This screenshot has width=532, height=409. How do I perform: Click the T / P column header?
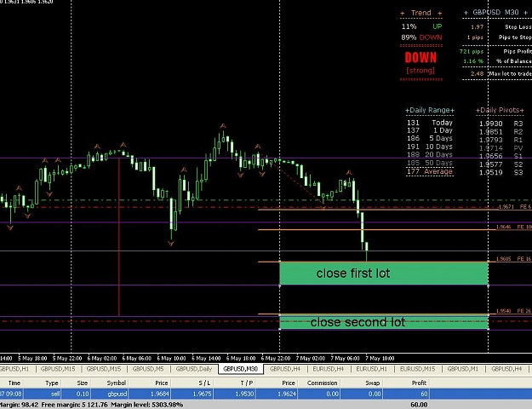(x=247, y=383)
